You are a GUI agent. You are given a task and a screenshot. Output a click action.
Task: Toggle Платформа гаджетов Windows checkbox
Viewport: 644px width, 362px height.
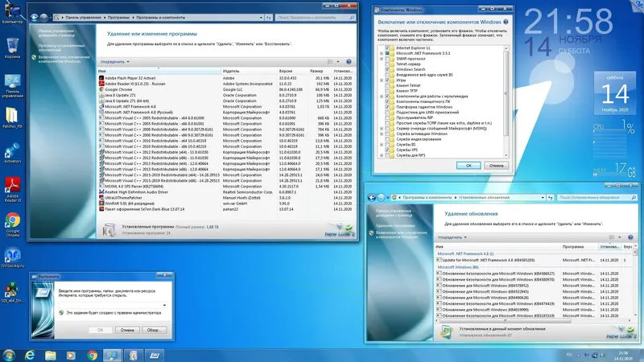tap(387, 107)
